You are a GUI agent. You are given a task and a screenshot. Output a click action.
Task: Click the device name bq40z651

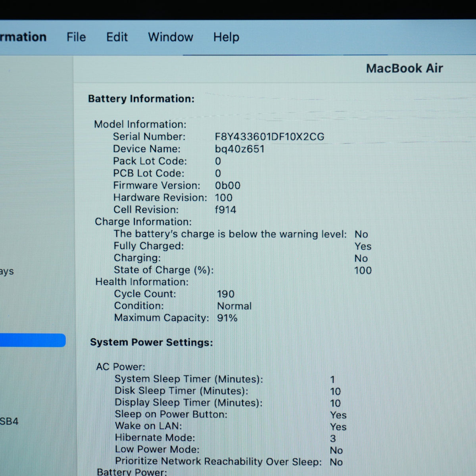tap(240, 149)
